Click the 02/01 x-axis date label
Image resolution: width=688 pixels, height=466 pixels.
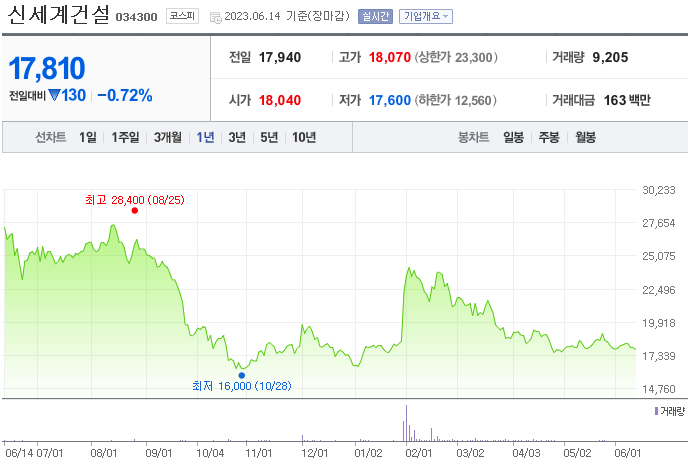pos(419,453)
